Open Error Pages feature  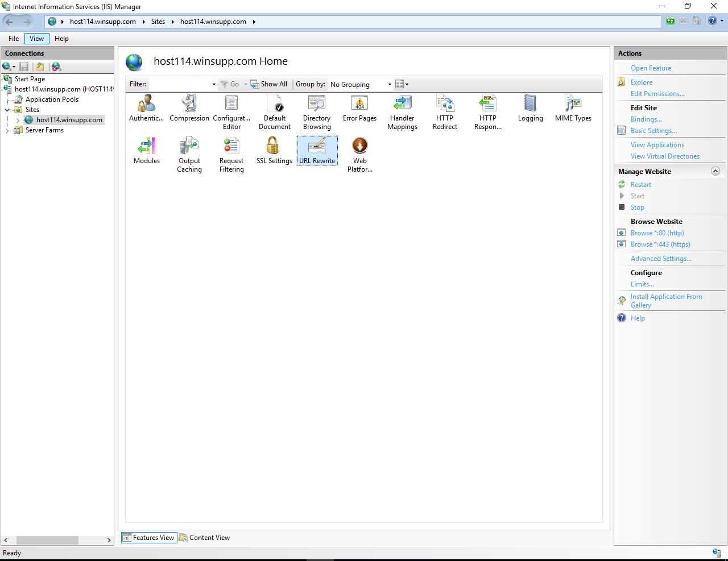click(x=359, y=108)
